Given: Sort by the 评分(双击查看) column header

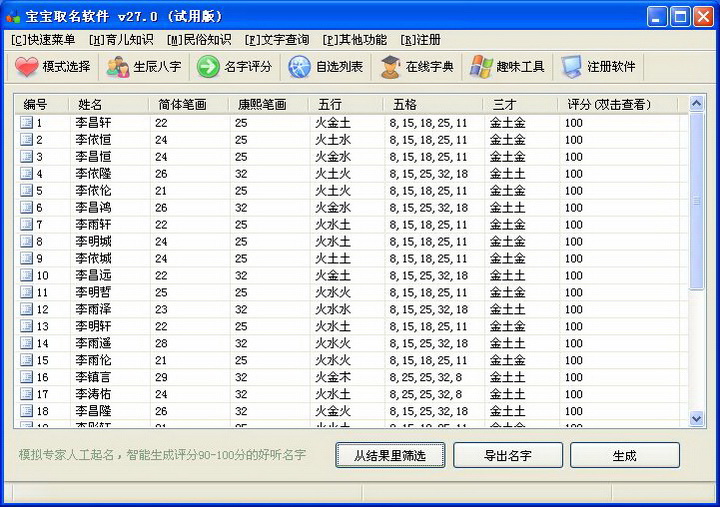Looking at the screenshot, I should (x=618, y=105).
